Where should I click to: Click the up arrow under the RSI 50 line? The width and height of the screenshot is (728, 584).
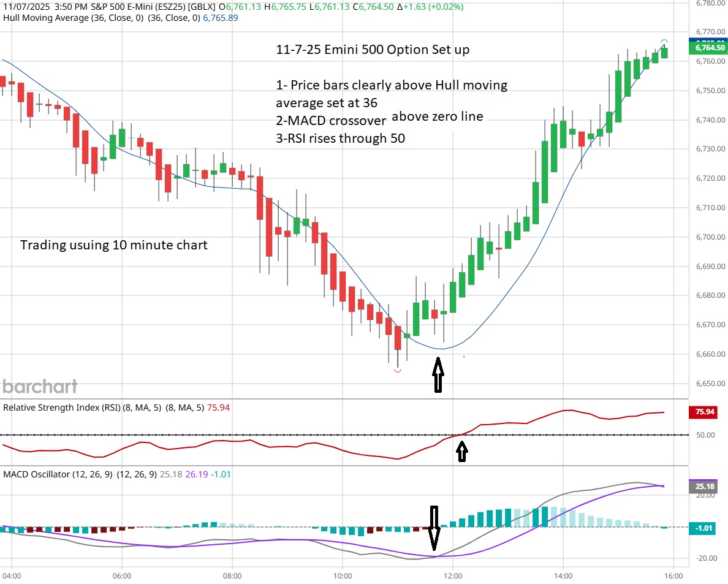(462, 452)
